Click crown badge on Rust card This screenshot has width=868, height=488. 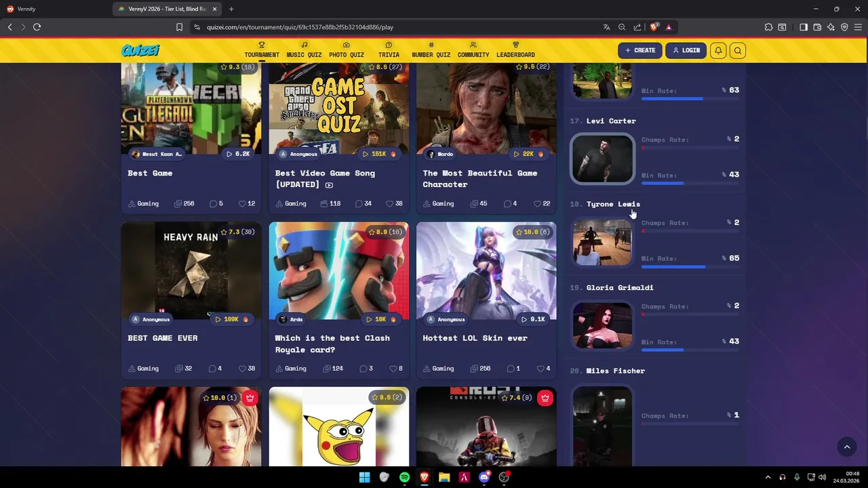point(545,398)
